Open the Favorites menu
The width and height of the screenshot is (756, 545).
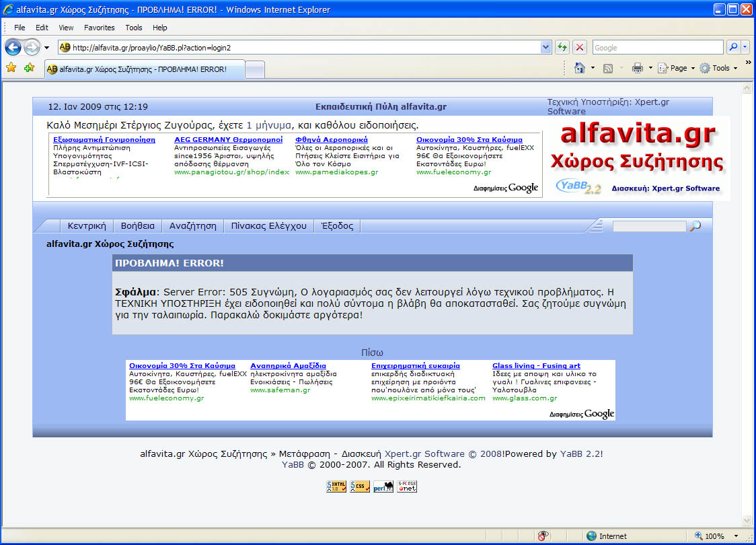point(99,28)
